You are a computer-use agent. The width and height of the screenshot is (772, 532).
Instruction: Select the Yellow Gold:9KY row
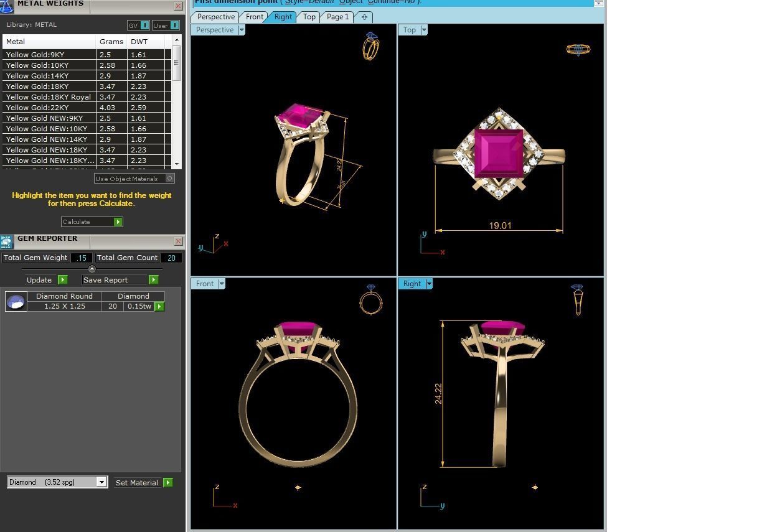87,55
